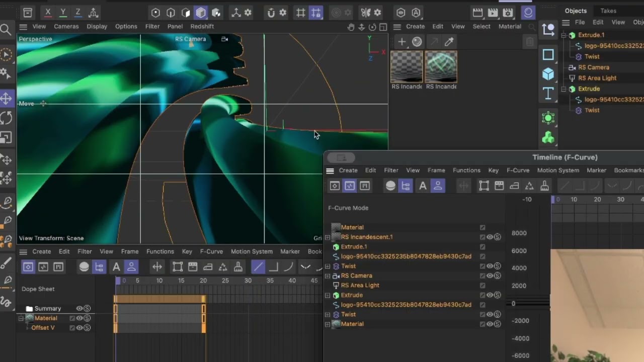Expand the bottom Material entry in F-Curve list
The height and width of the screenshot is (362, 644).
point(328,324)
